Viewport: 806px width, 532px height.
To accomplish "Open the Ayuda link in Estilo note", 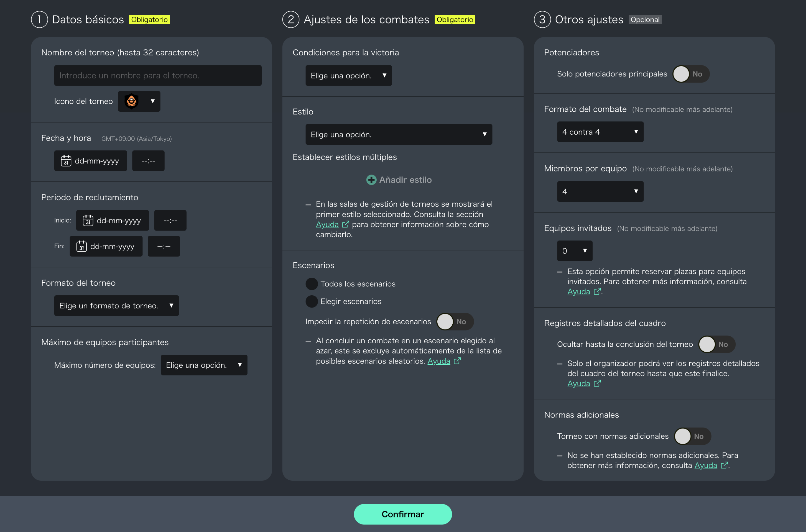I will [327, 225].
